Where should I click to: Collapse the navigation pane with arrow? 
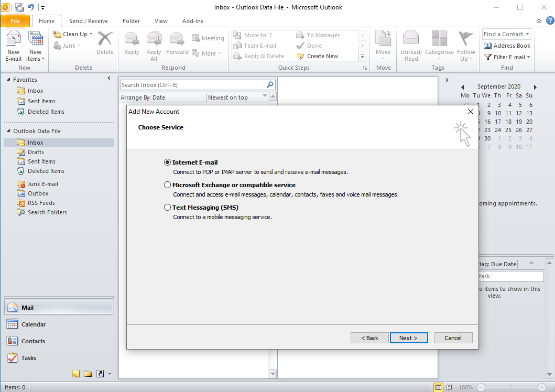[108, 78]
